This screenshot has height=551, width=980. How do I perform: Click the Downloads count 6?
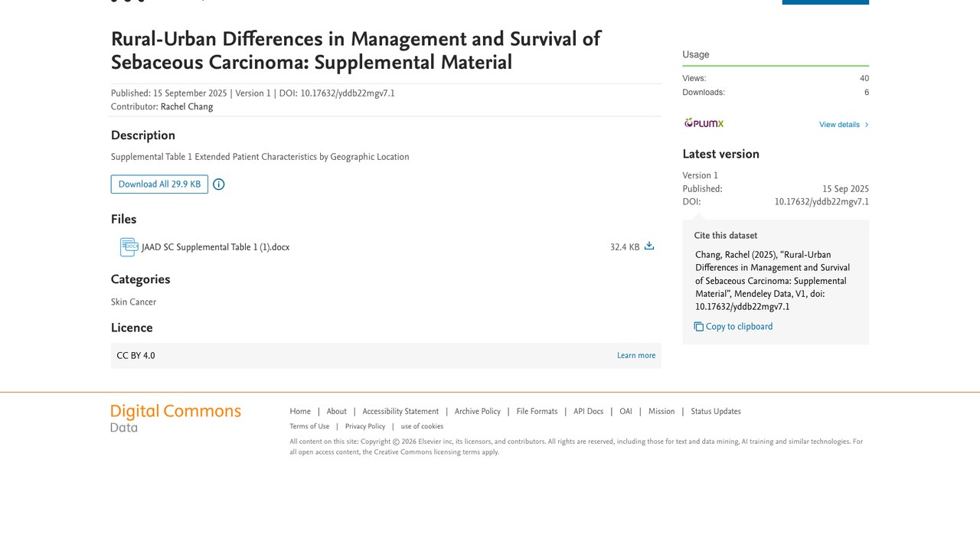click(867, 93)
